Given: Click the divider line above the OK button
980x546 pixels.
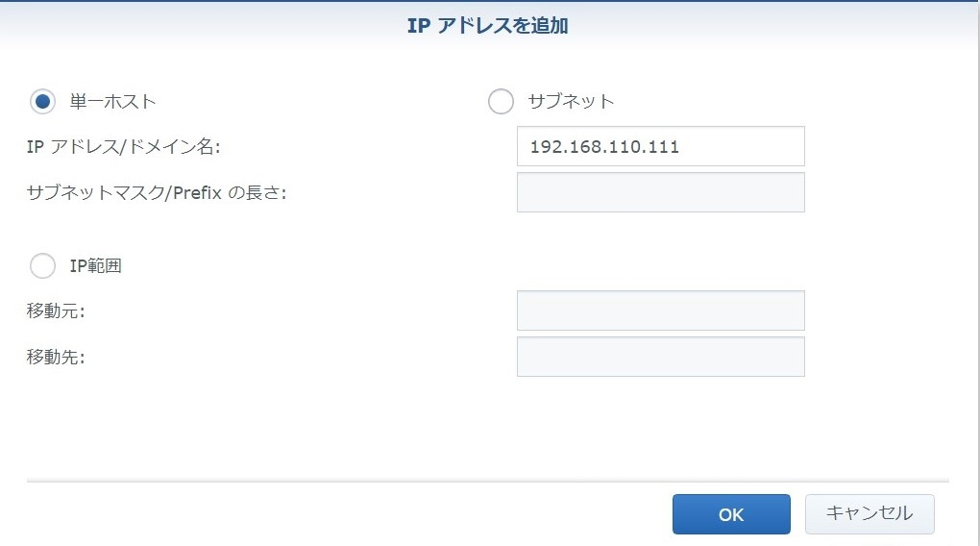Looking at the screenshot, I should point(488,481).
